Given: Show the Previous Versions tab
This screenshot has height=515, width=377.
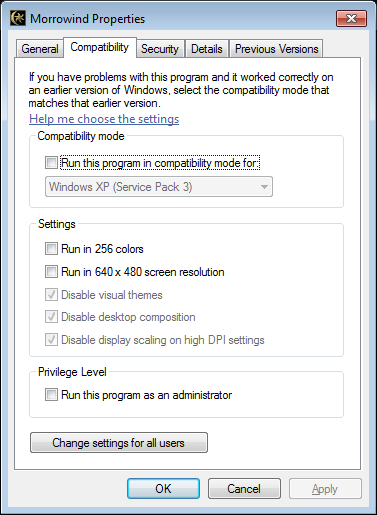Looking at the screenshot, I should click(x=276, y=49).
